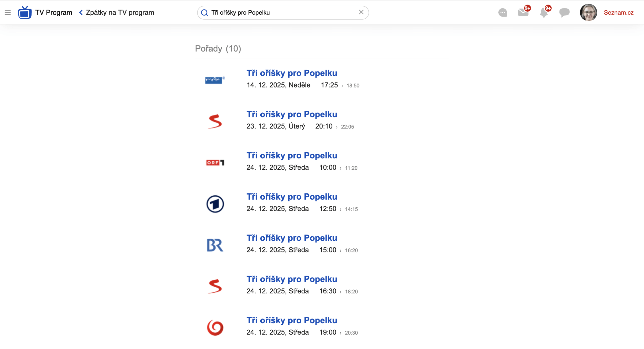This screenshot has height=349, width=644.
Task: Open the user profile avatar
Action: click(x=588, y=12)
